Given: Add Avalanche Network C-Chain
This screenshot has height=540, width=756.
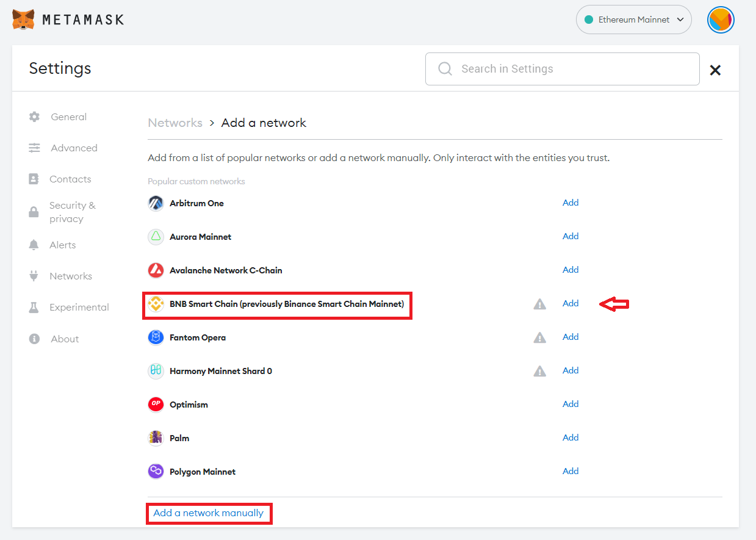Looking at the screenshot, I should (571, 270).
